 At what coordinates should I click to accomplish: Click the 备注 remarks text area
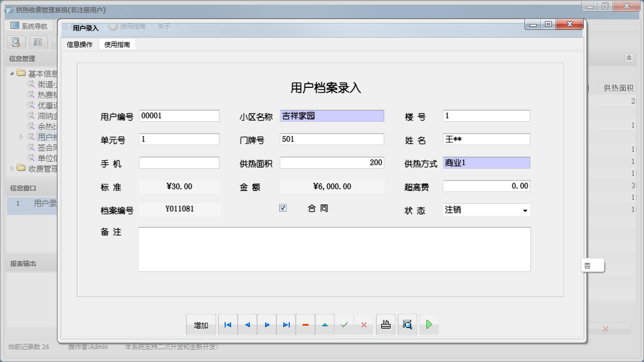(x=334, y=250)
